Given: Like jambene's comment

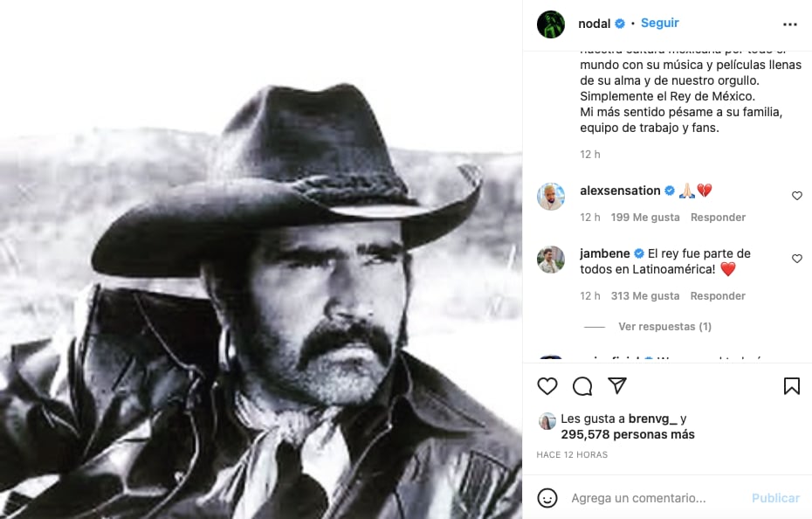Looking at the screenshot, I should click(x=796, y=259).
